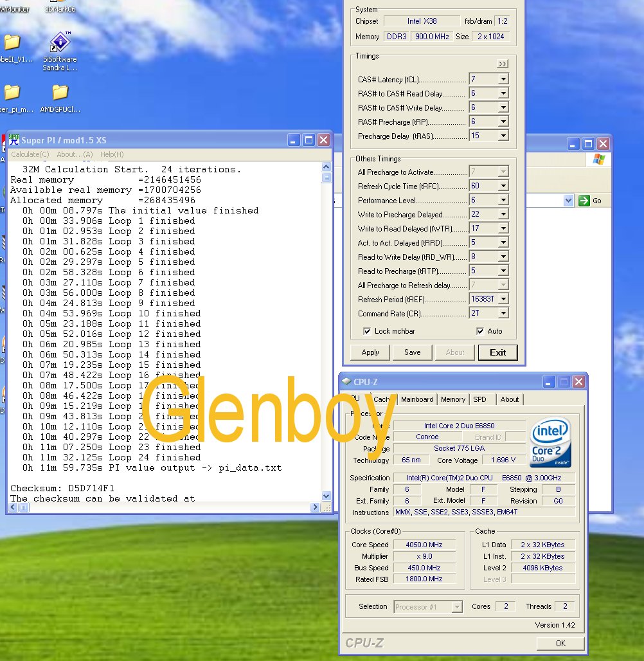Viewport: 644px width, 661px height.
Task: Toggle the Lock mchbar checkbox
Action: coord(367,331)
